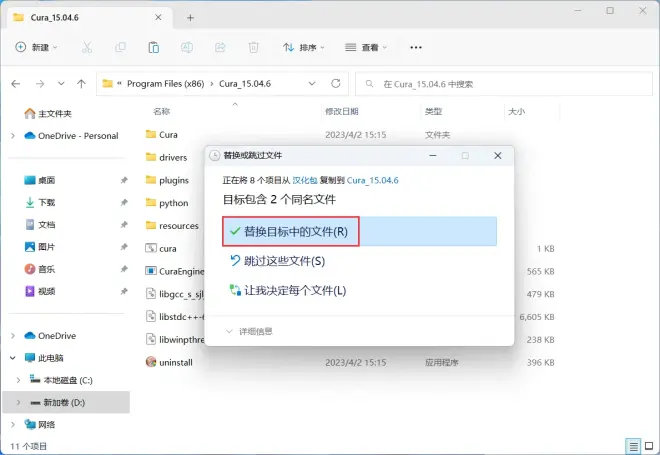This screenshot has width=660, height=455.
Task: Expand address bar history dropdown
Action: [x=312, y=83]
